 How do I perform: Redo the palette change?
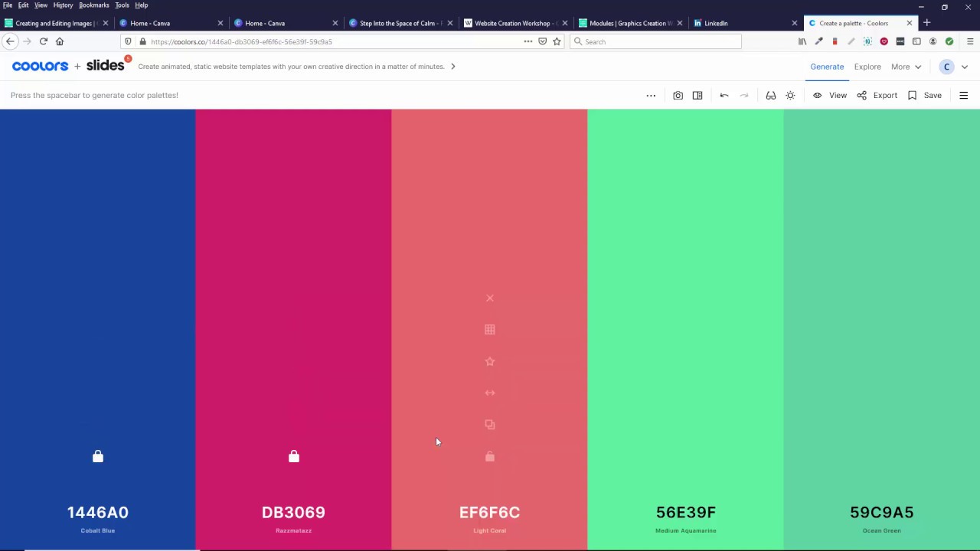click(744, 96)
